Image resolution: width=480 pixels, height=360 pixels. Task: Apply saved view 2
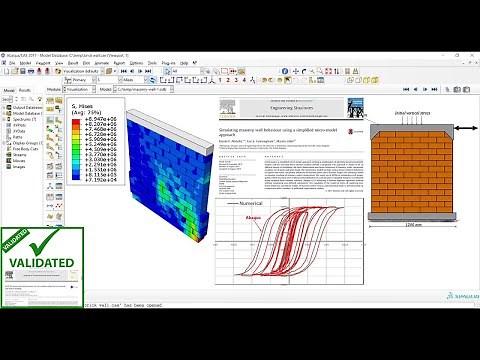228,80
